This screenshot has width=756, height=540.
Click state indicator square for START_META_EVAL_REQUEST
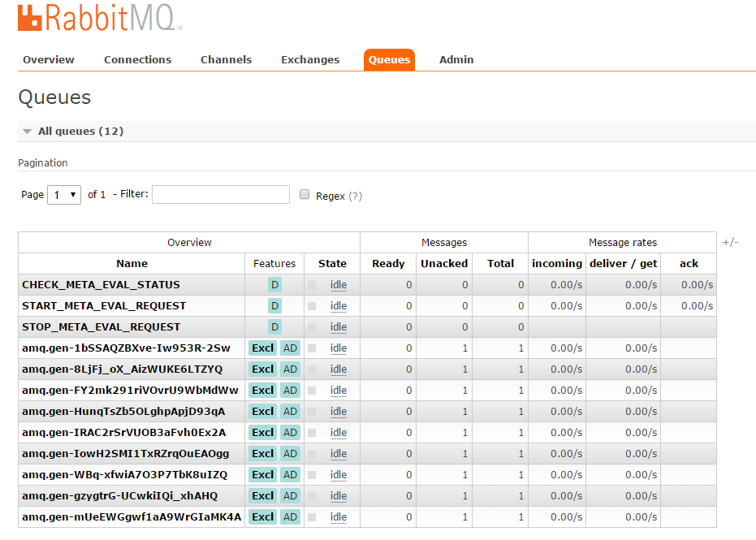(312, 306)
